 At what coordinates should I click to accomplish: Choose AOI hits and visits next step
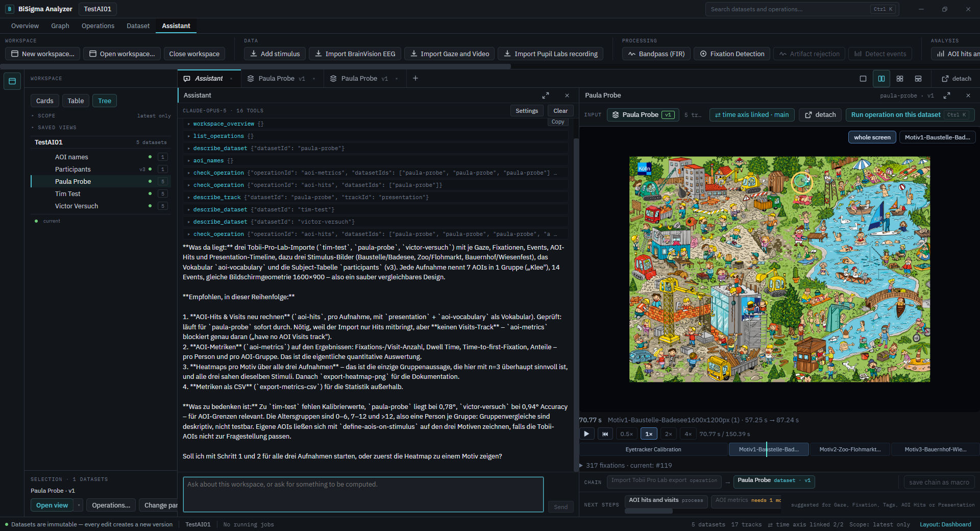[x=666, y=500]
